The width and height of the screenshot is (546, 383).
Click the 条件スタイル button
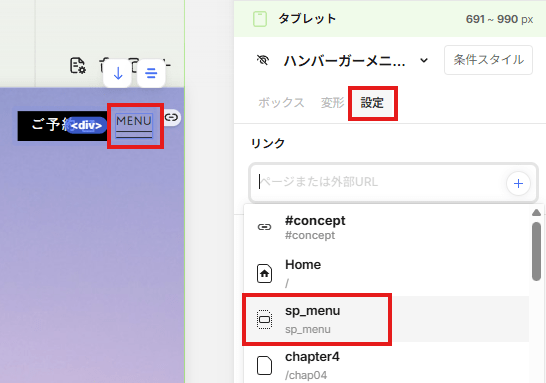tap(488, 60)
